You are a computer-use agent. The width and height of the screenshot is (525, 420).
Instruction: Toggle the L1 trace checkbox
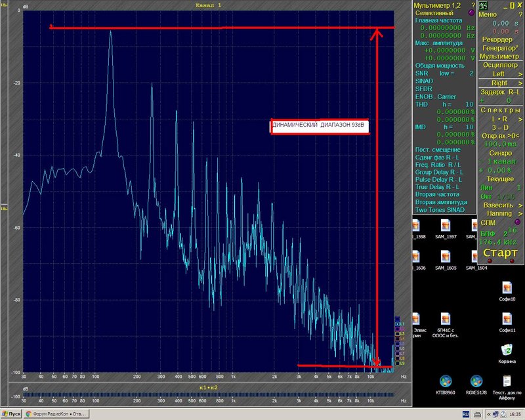point(398,324)
